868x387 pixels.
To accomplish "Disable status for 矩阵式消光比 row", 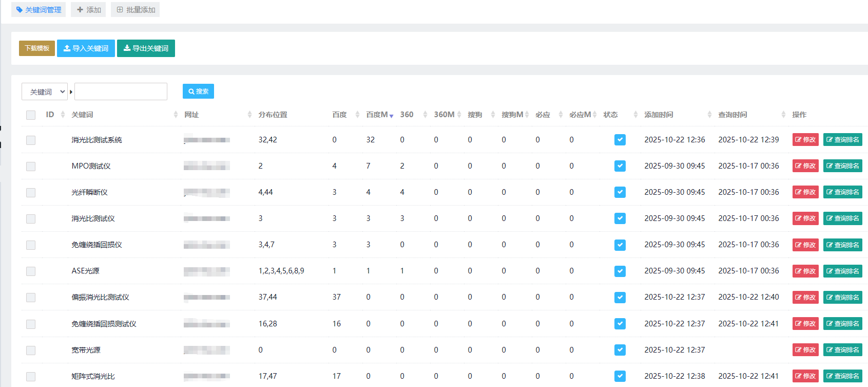I will (620, 376).
